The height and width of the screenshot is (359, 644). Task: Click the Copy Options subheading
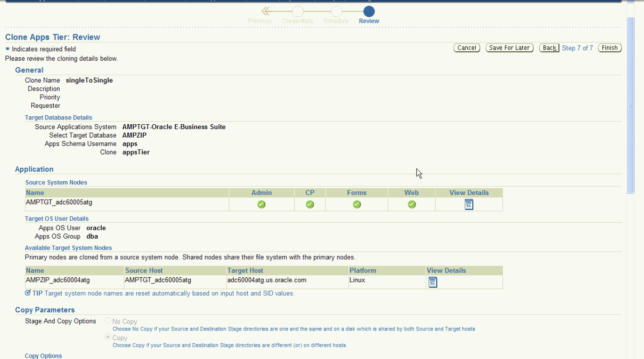click(43, 356)
